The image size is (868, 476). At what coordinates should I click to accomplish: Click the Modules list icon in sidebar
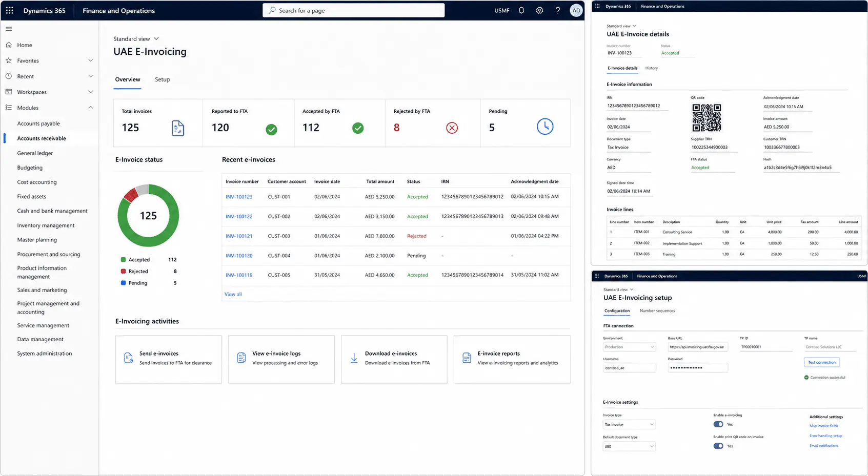pos(9,108)
